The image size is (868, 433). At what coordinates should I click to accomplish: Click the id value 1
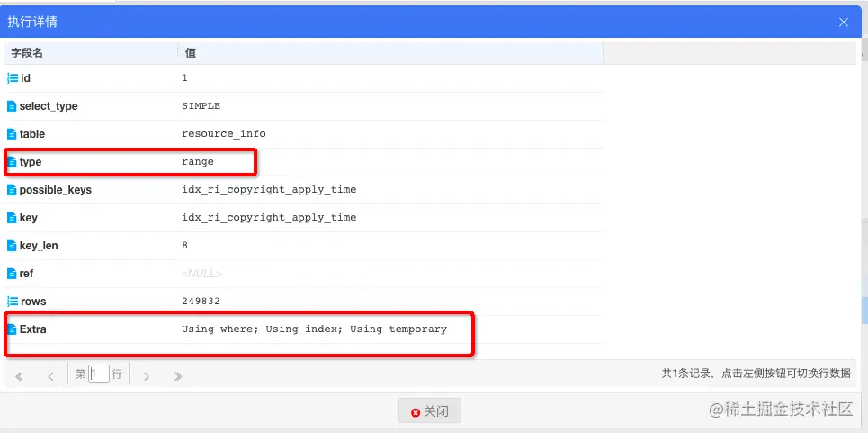(x=185, y=78)
